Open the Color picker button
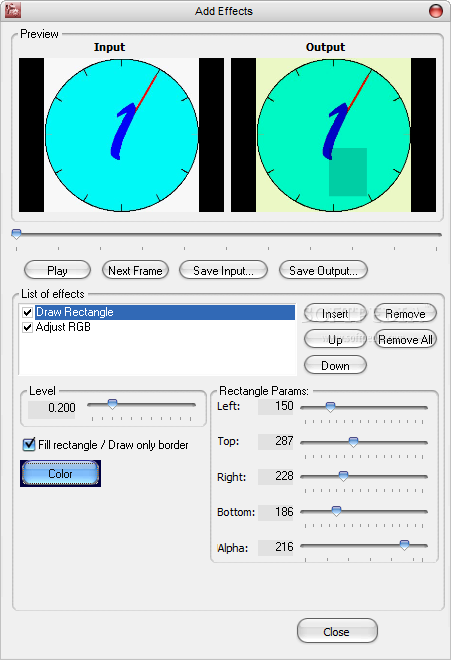This screenshot has height=660, width=451. [60, 474]
